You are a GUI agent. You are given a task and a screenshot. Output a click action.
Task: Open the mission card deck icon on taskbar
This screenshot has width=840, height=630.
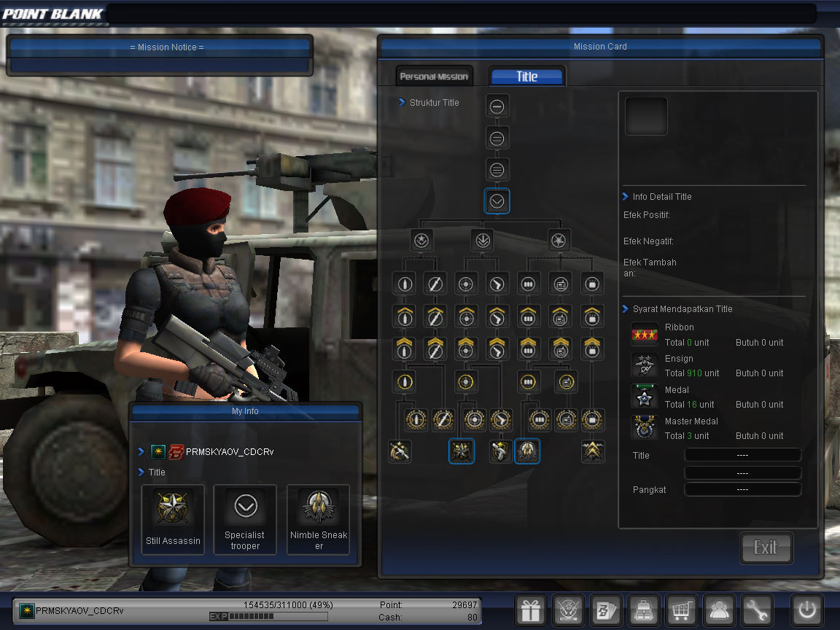tap(606, 610)
